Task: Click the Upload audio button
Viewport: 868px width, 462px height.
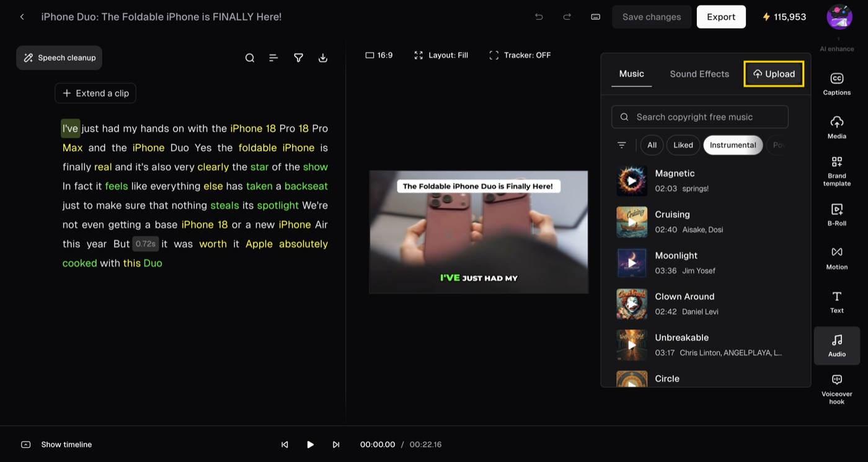Action: click(774, 74)
